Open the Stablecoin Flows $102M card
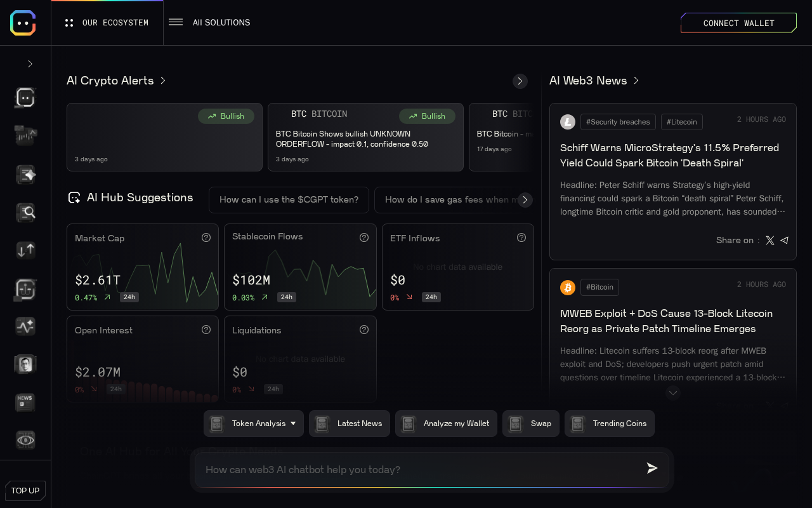The height and width of the screenshot is (508, 812). (x=300, y=267)
